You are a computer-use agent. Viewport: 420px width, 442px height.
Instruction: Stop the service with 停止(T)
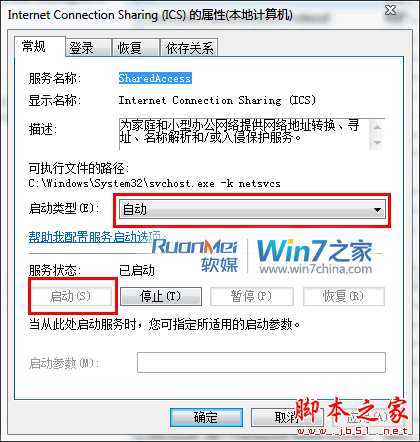click(x=161, y=296)
